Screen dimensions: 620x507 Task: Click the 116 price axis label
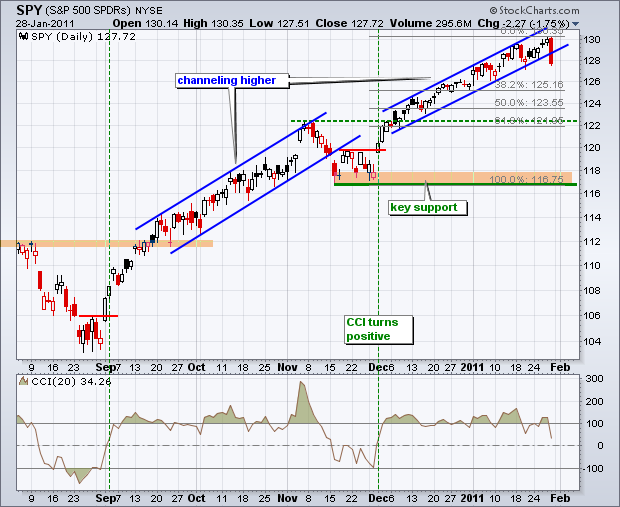[x=592, y=193]
